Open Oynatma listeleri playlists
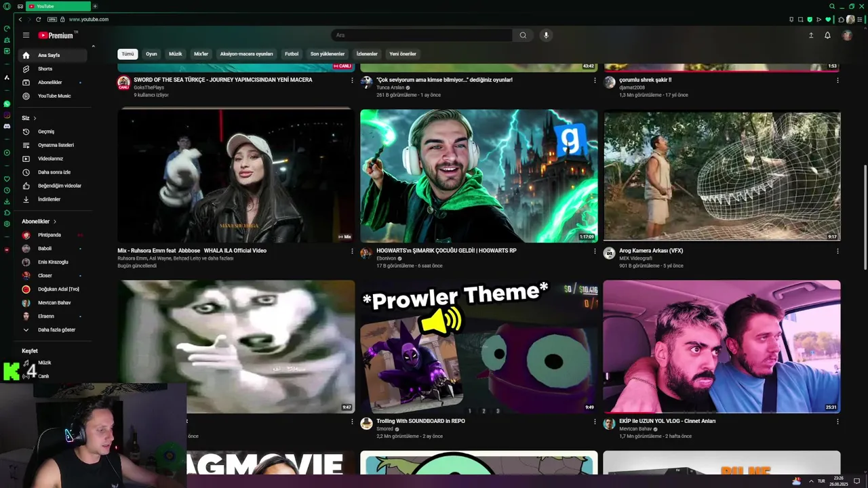Screen dimensions: 868x488 pos(53,145)
